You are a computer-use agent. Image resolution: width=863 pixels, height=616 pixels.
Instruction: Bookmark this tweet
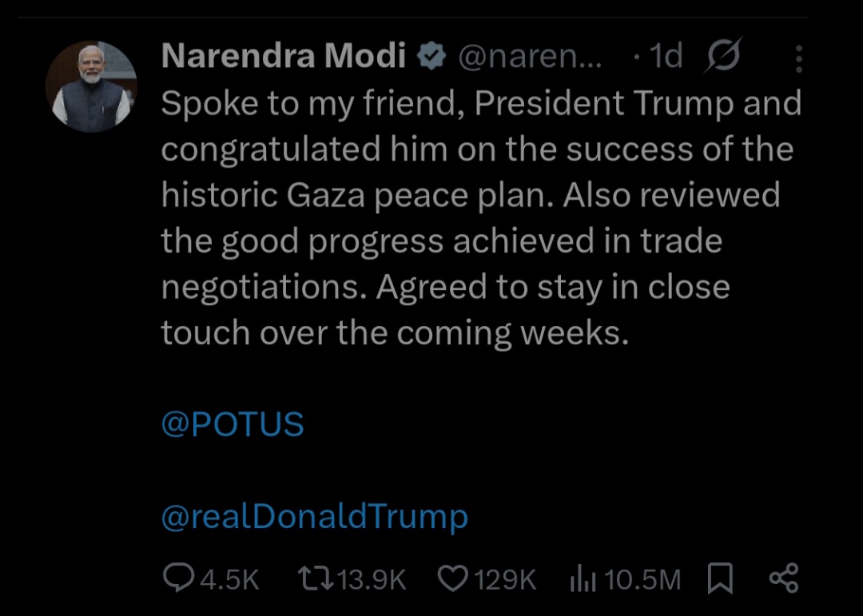pos(720,578)
